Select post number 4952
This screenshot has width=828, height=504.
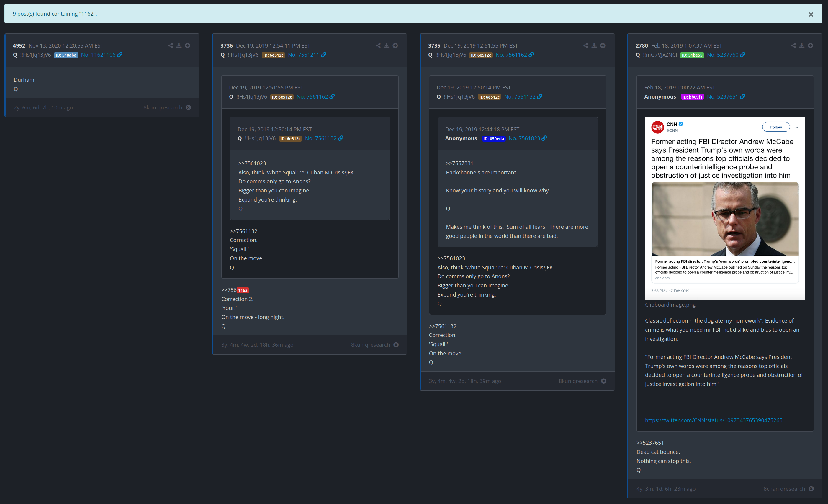(19, 46)
